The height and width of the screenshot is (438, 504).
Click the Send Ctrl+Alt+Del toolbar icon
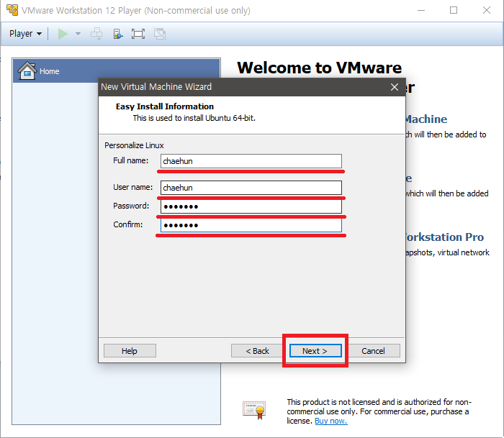(96, 34)
